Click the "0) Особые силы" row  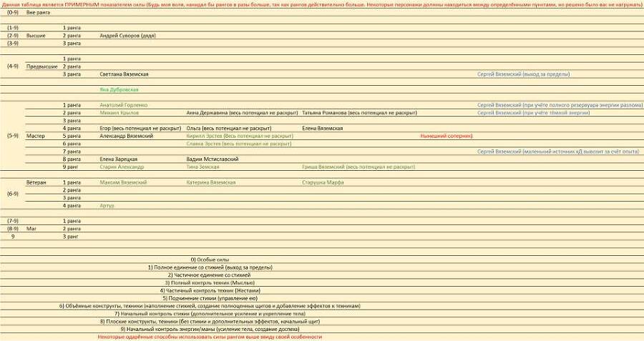click(x=210, y=260)
